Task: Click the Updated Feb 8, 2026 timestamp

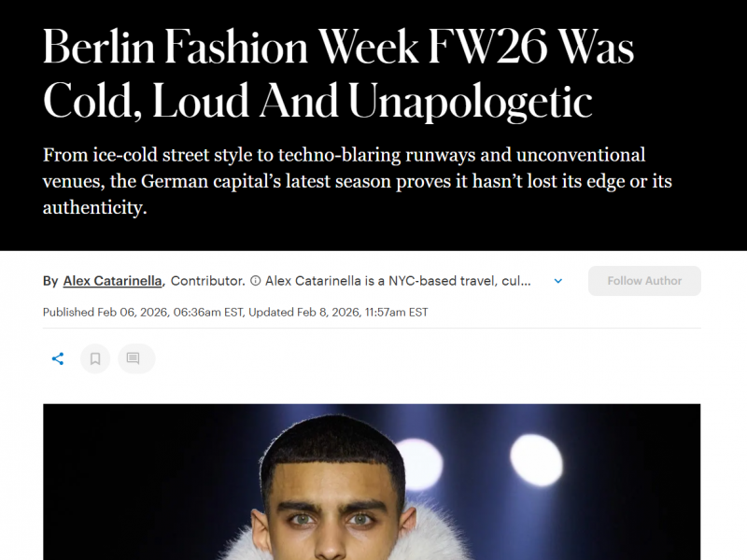Action: click(338, 313)
